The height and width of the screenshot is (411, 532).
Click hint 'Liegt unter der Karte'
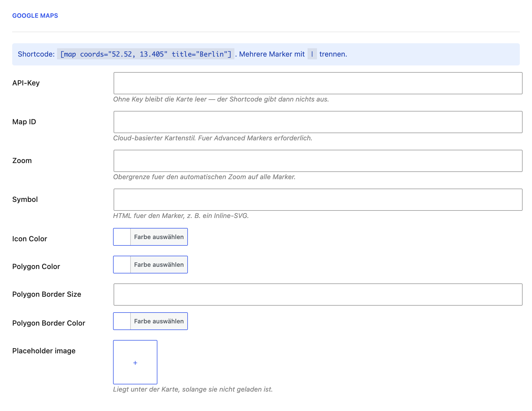193,389
